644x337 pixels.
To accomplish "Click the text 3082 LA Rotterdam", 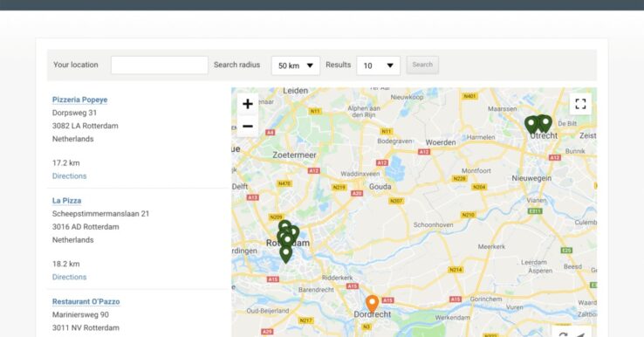I will pos(85,126).
